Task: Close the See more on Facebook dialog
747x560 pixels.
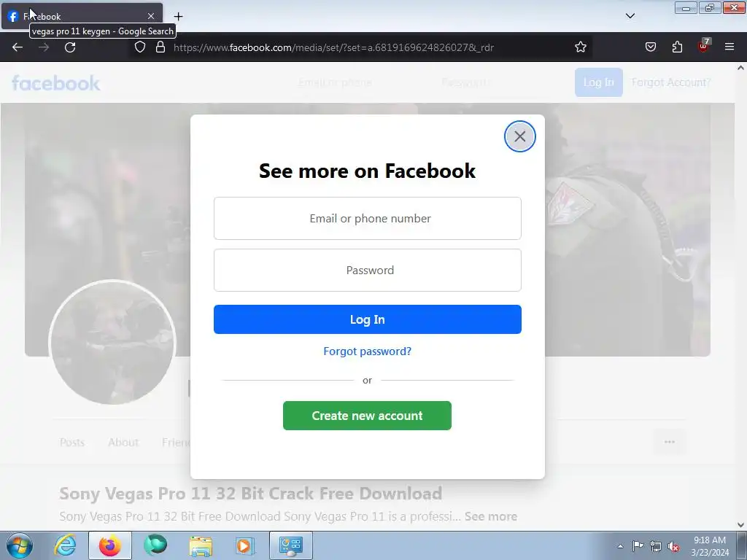Action: 519,136
